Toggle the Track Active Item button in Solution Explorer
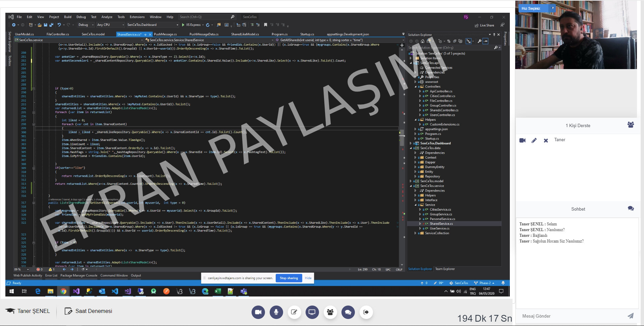The width and height of the screenshot is (644, 326). 469,41
